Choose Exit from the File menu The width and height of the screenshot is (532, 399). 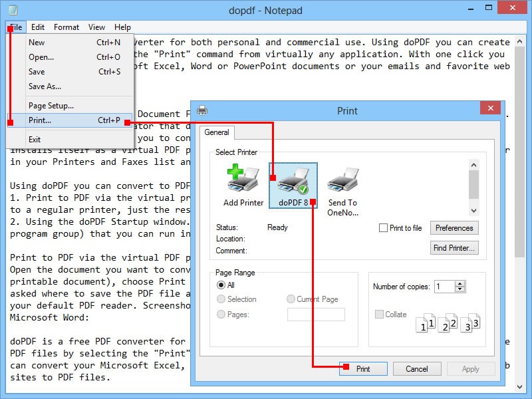click(70, 140)
